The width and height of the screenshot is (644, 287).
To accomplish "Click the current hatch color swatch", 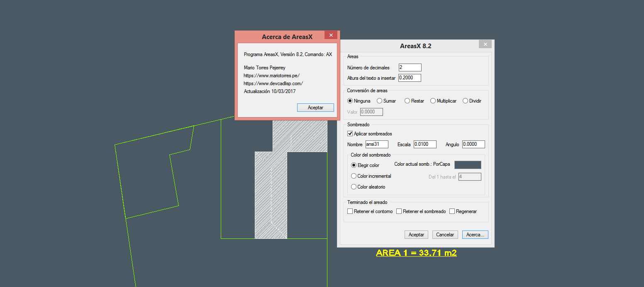I will click(x=468, y=164).
